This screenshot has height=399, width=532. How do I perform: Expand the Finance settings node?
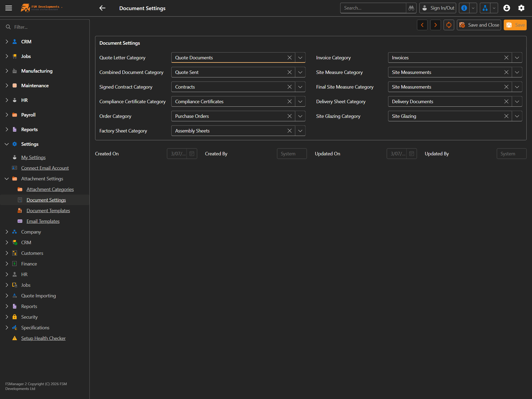pos(7,264)
